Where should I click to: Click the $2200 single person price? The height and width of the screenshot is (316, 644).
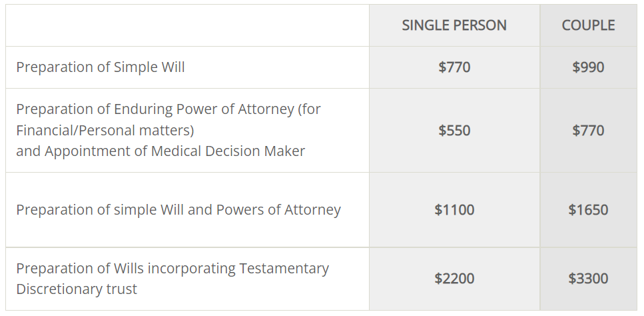point(454,279)
